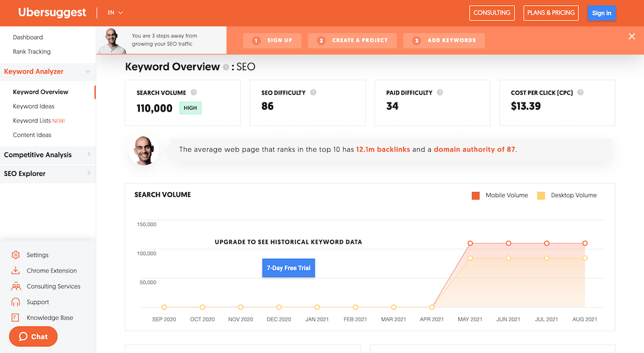Click help icon beside Cost Per Click

coord(580,93)
